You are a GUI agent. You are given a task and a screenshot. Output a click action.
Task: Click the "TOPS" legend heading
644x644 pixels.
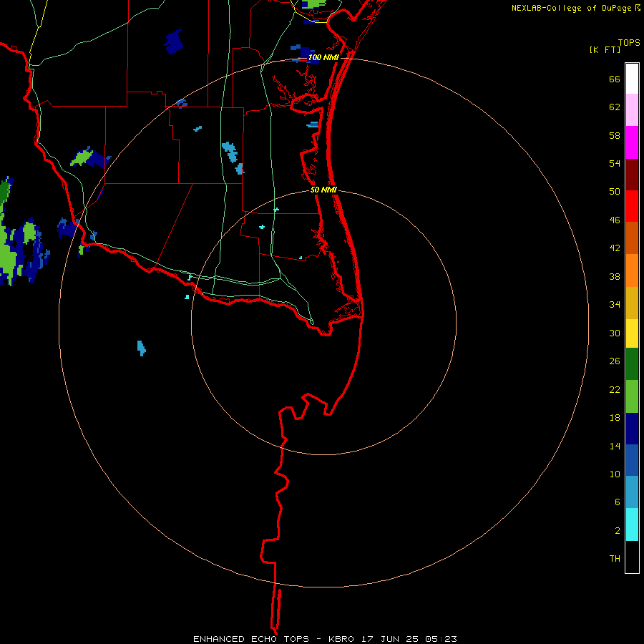(629, 42)
